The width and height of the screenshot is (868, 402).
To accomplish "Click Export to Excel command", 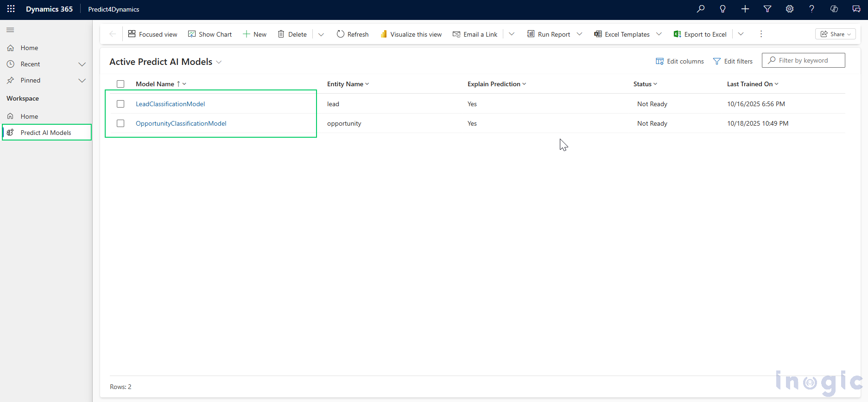I will pyautogui.click(x=700, y=34).
